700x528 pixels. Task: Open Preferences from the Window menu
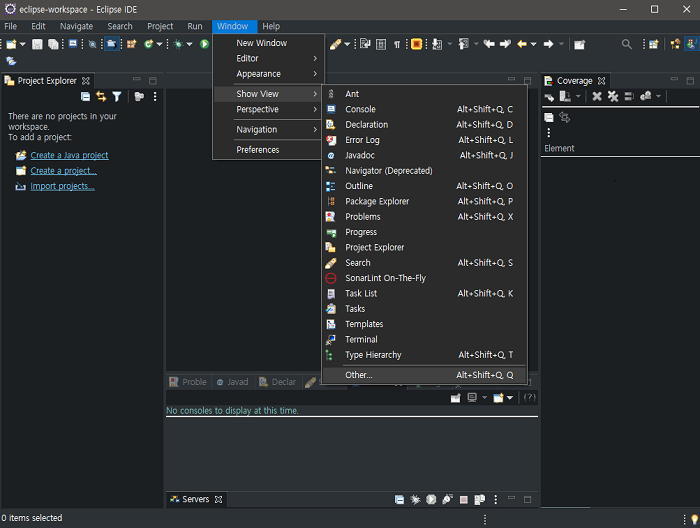[x=258, y=150]
